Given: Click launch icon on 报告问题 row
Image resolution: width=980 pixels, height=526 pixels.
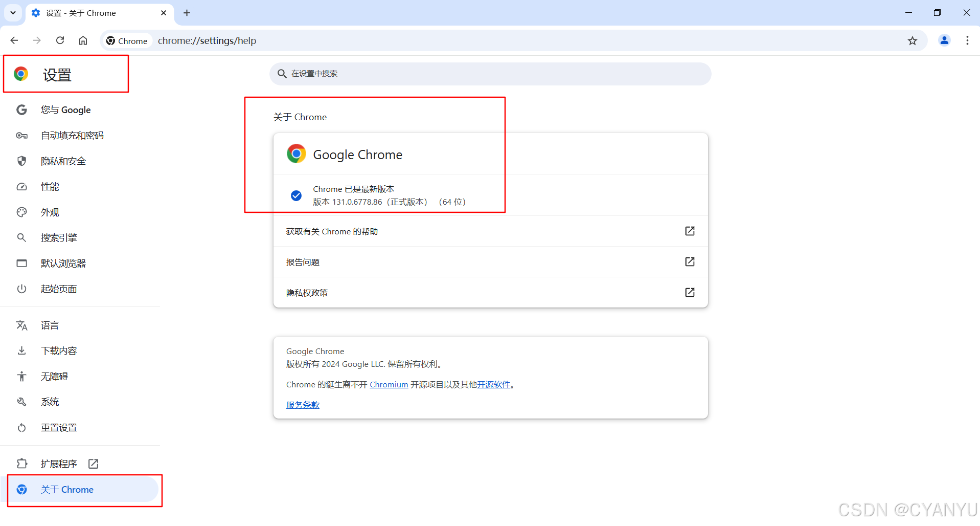Looking at the screenshot, I should tap(690, 261).
